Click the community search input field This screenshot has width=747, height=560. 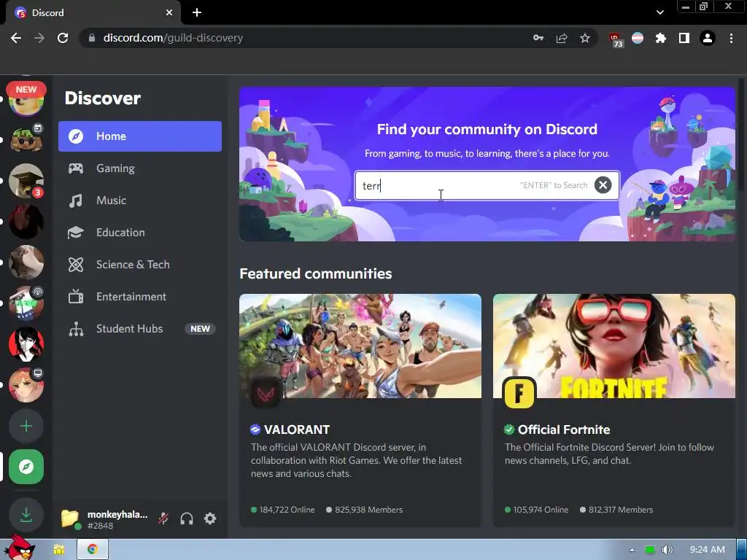487,185
